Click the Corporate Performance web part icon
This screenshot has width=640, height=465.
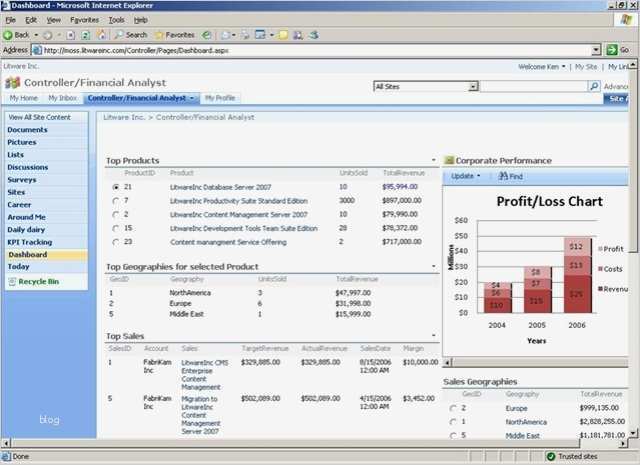449,160
